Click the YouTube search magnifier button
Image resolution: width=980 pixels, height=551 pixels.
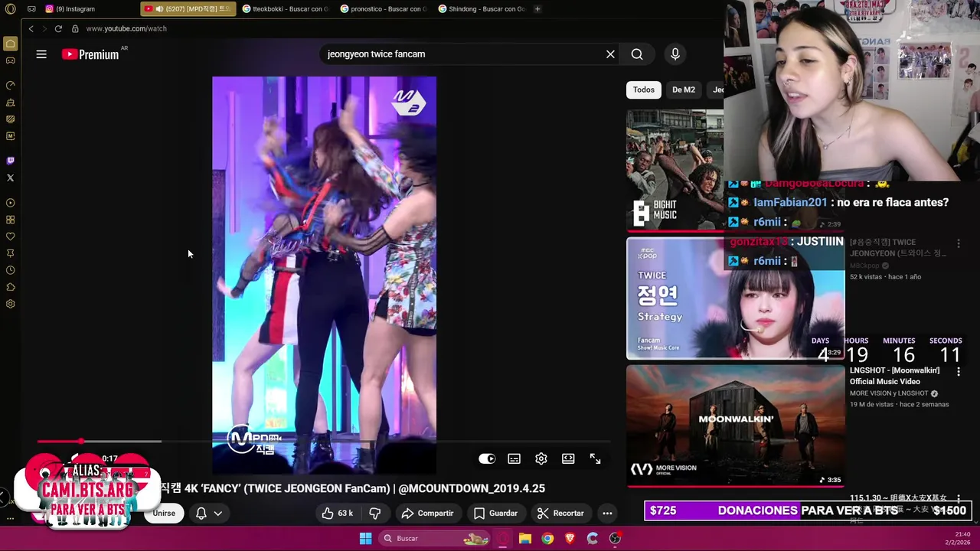[x=637, y=54]
